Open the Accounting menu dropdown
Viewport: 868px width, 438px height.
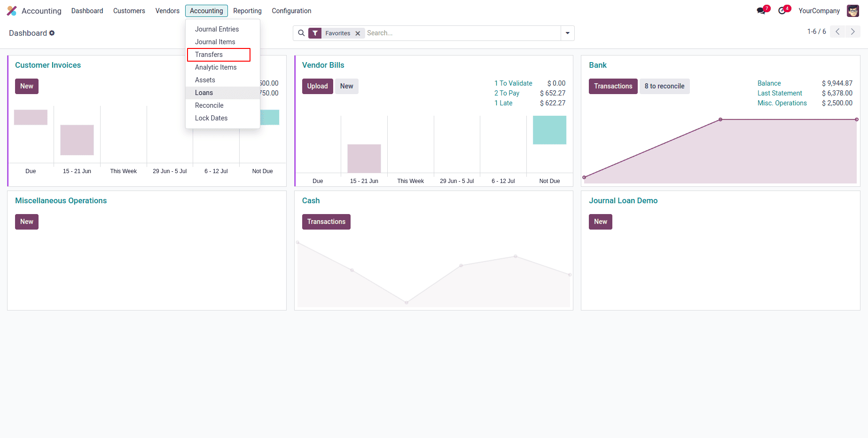pyautogui.click(x=206, y=10)
